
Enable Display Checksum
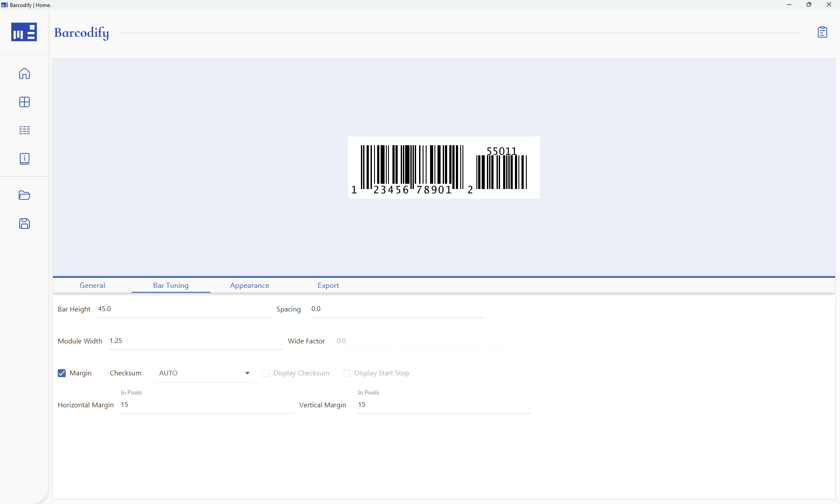click(266, 373)
